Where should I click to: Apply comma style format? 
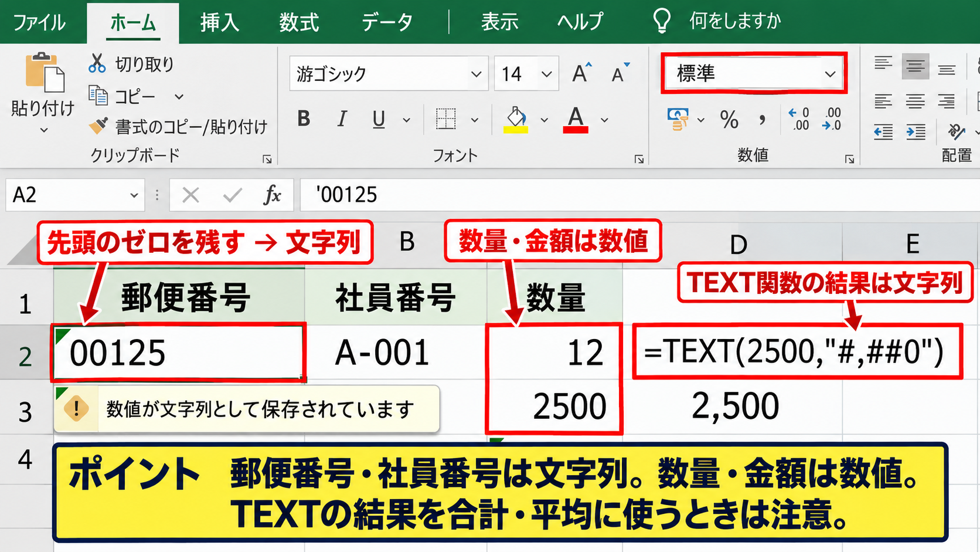click(762, 120)
